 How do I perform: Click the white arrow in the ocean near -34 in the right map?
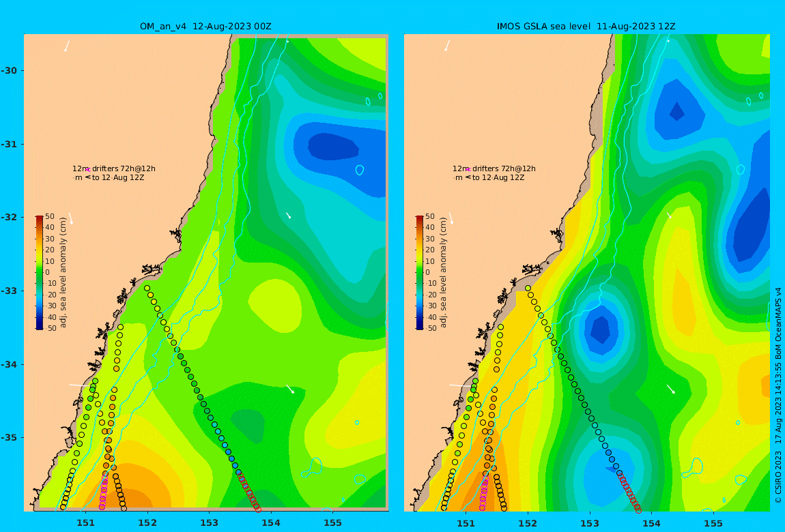(x=671, y=389)
